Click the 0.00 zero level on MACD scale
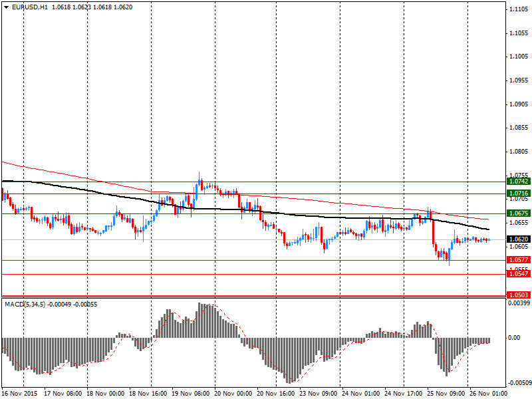Image resolution: width=532 pixels, height=399 pixels. [514, 338]
